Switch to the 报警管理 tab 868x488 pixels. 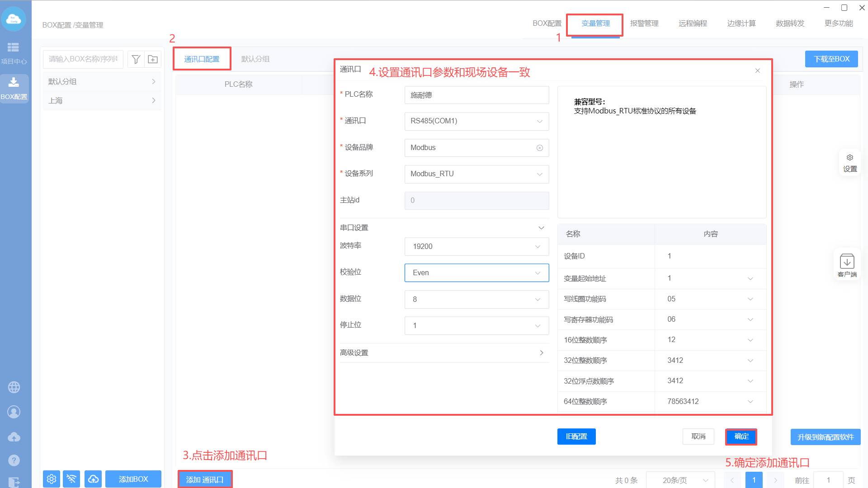point(644,23)
